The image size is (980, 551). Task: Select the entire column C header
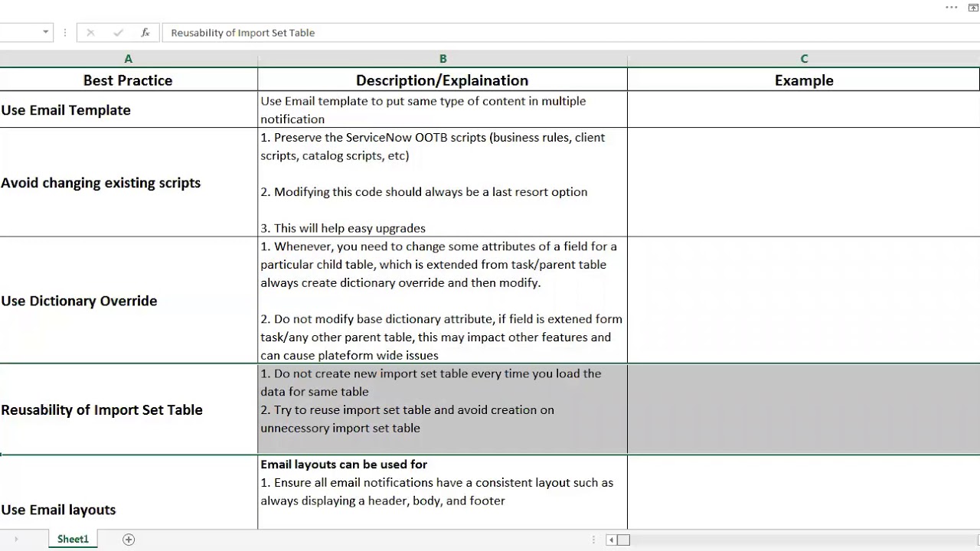coord(804,58)
